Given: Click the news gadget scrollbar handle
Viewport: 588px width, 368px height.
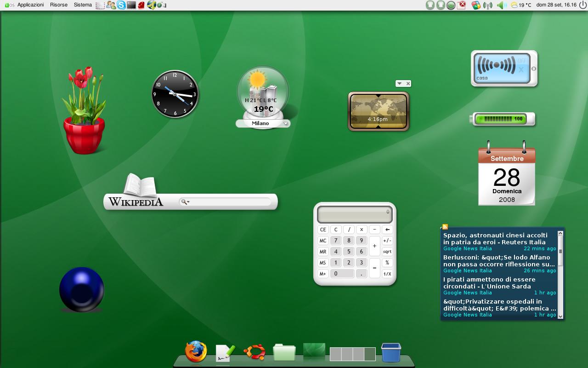Looking at the screenshot, I should (x=560, y=251).
